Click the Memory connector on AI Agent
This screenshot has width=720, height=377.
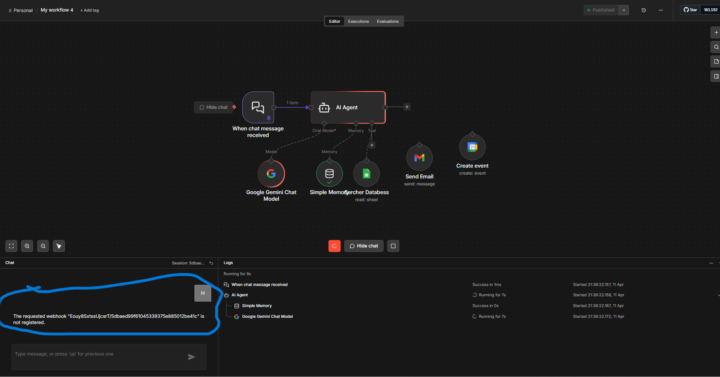point(356,124)
